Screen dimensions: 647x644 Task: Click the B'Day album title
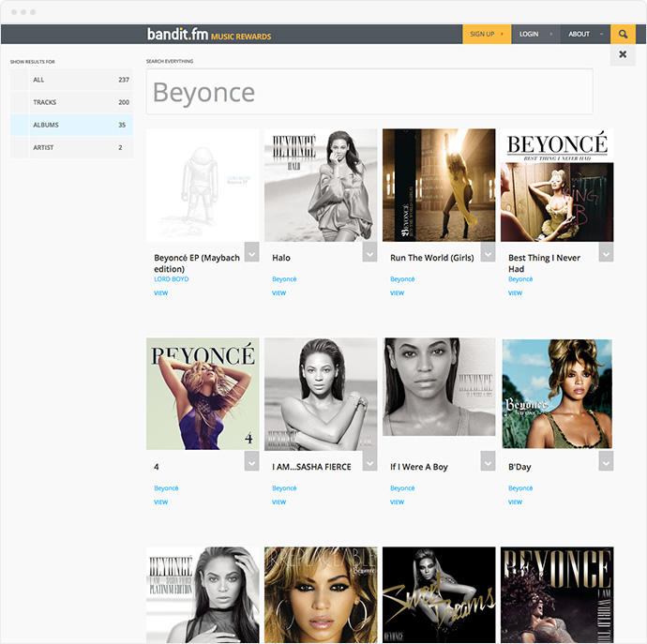(519, 467)
